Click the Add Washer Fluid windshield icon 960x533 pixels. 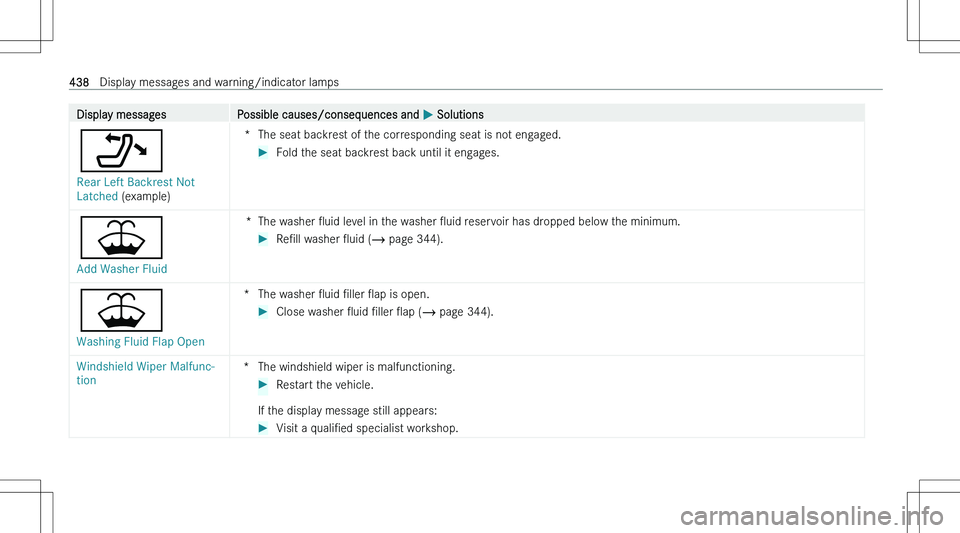pyautogui.click(x=121, y=237)
